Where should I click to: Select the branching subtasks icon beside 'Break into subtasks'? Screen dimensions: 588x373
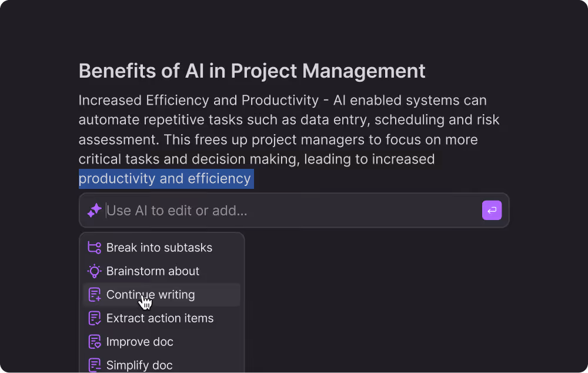point(94,247)
